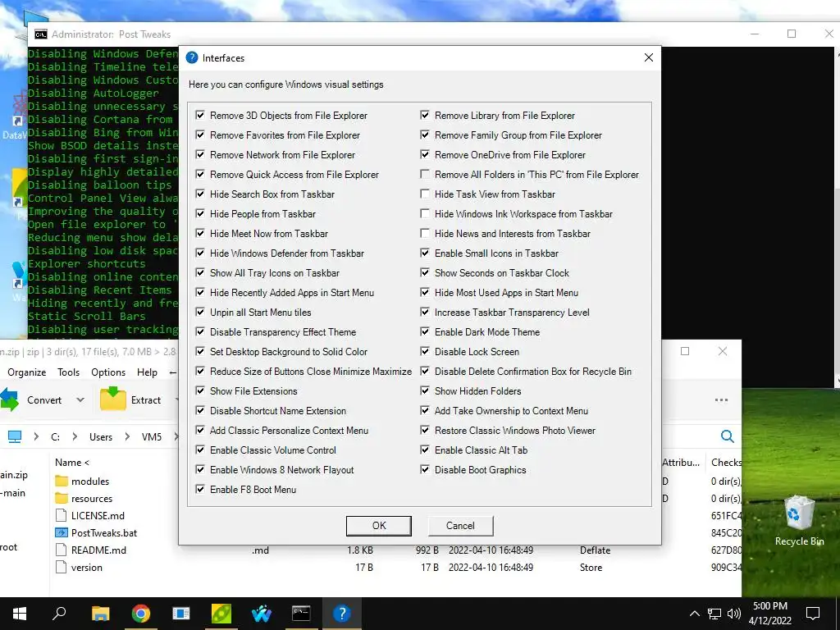840x630 pixels.
Task: Enable Hide Windows Ink Workspace from Taskbar
Action: coord(425,214)
